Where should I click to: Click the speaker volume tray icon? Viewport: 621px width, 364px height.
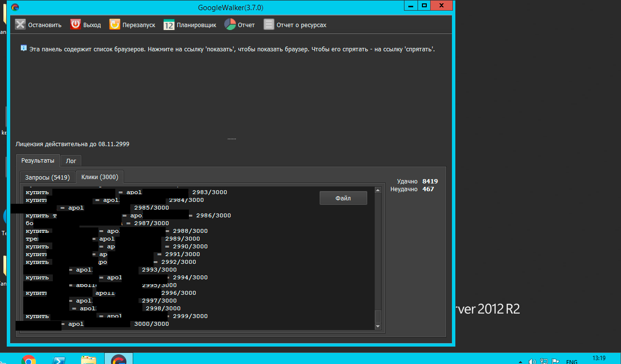[x=532, y=361]
